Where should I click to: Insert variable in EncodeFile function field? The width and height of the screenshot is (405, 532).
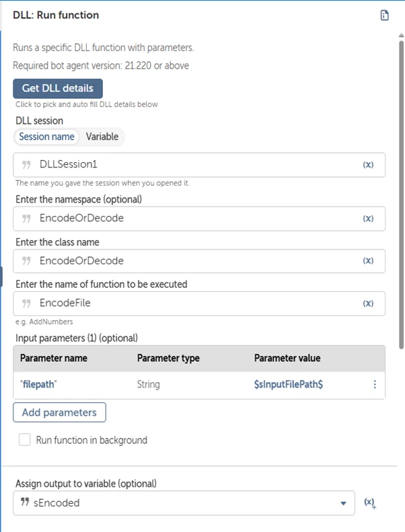(368, 303)
